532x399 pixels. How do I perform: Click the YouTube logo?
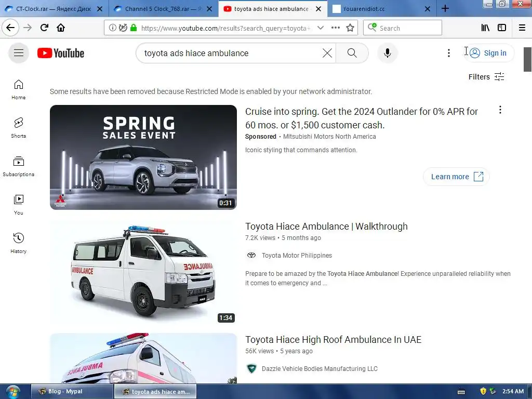[61, 54]
